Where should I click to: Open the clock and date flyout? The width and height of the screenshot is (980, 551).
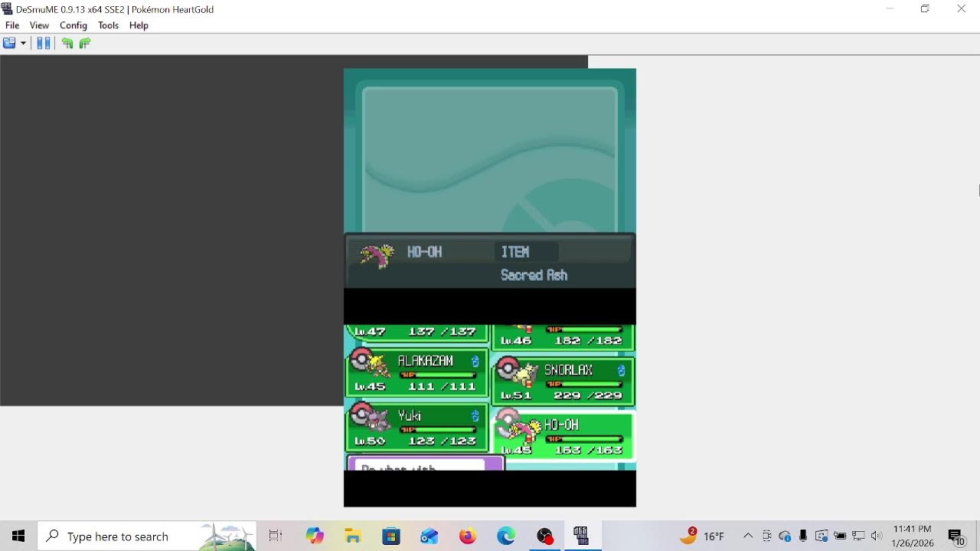(913, 536)
